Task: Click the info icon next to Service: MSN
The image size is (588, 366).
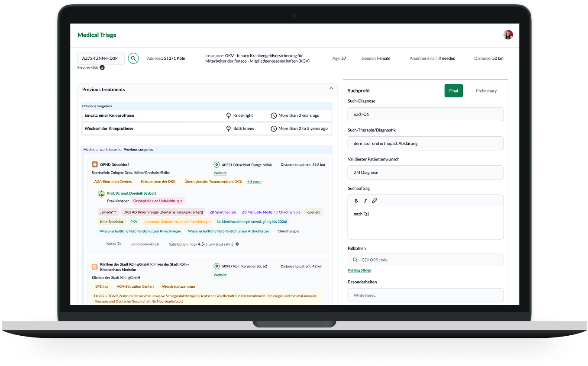Action: (x=102, y=67)
